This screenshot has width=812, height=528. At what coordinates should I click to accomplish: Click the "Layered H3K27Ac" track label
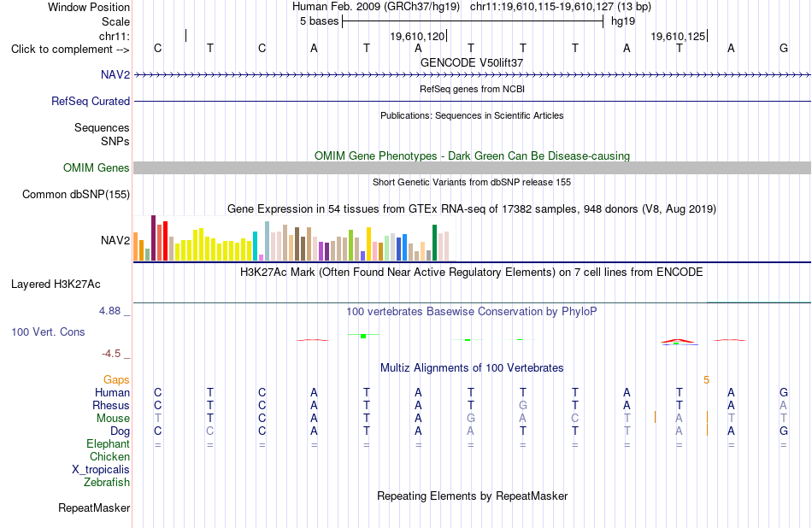tap(56, 285)
